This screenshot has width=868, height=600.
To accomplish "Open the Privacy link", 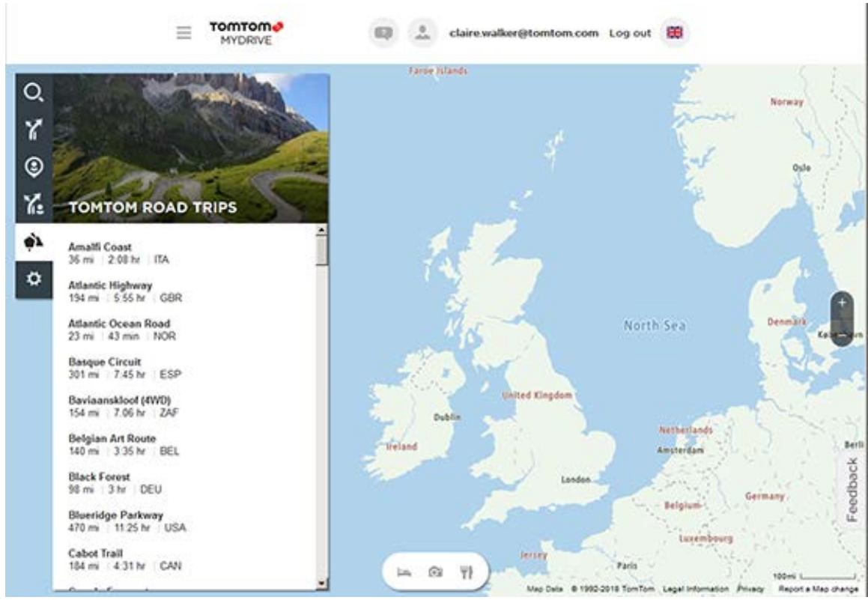I will (x=750, y=589).
